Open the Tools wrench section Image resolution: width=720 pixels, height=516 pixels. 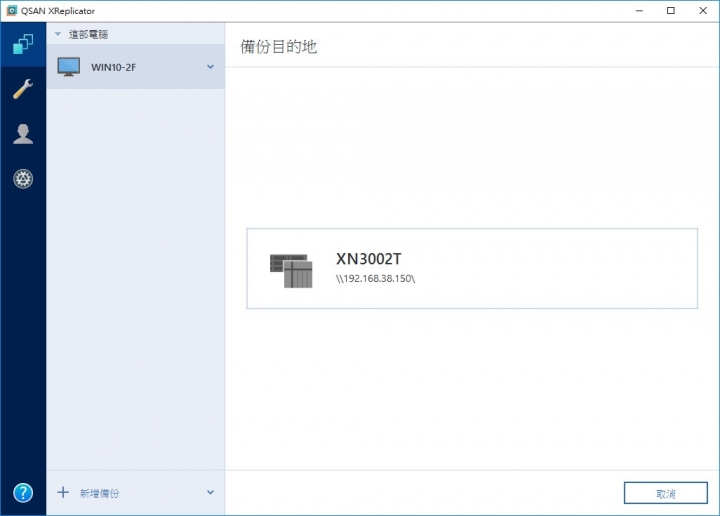pos(23,89)
